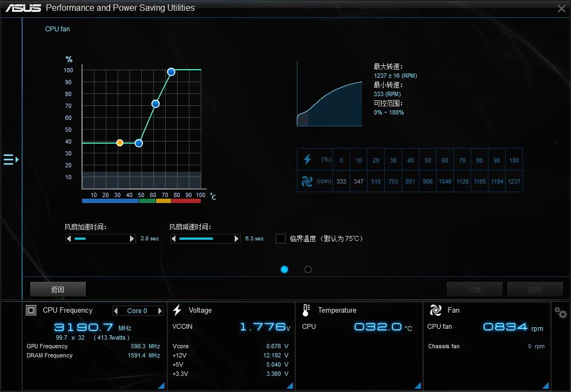Open the left sidebar menu icon

click(10, 159)
